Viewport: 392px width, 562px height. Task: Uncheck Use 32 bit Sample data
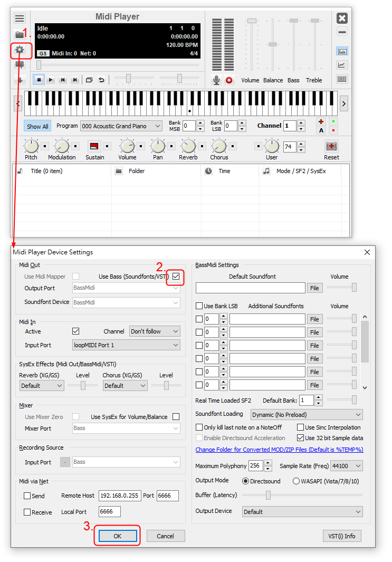[301, 437]
